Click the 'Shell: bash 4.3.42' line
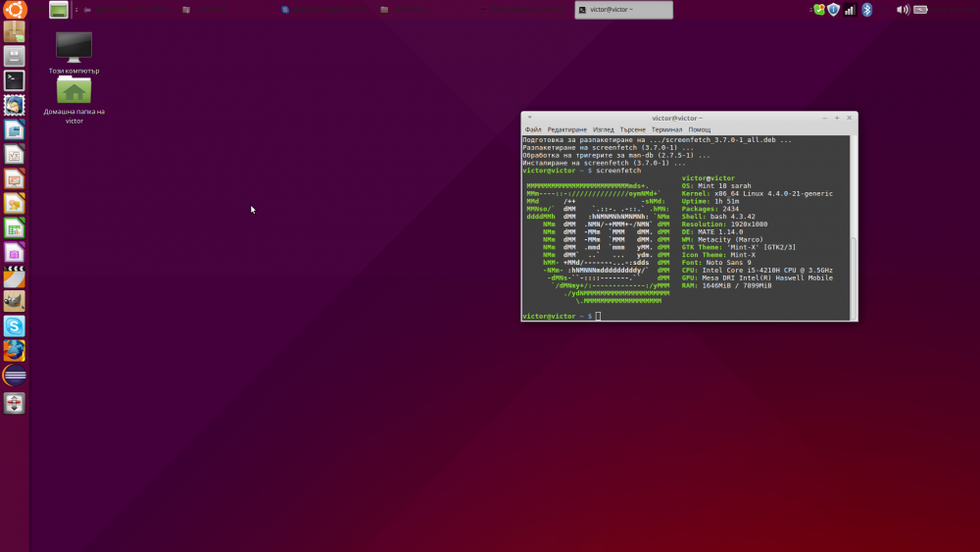Screen dimensions: 980x552 pos(718,217)
